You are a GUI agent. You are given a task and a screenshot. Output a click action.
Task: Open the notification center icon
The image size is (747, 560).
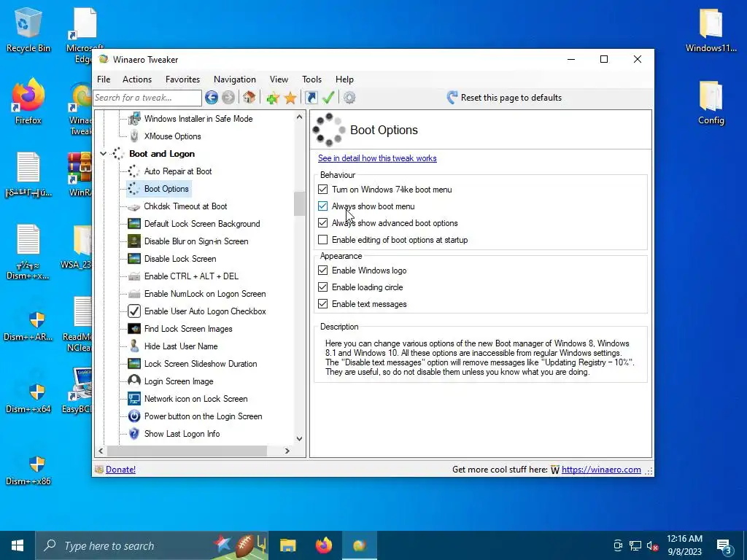724,546
